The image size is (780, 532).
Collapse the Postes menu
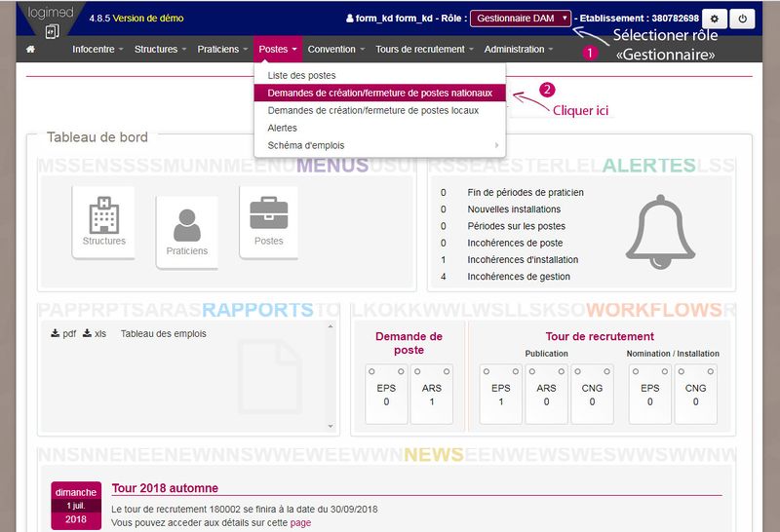click(278, 50)
